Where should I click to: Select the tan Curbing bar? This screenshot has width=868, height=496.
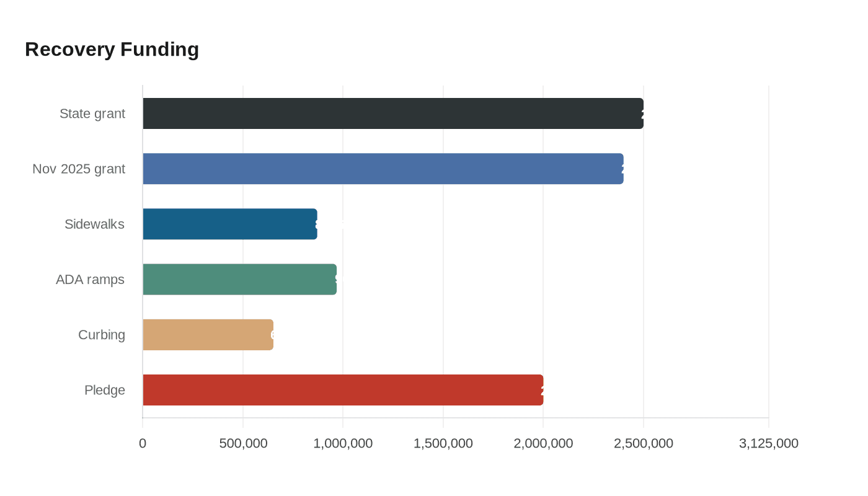[208, 335]
